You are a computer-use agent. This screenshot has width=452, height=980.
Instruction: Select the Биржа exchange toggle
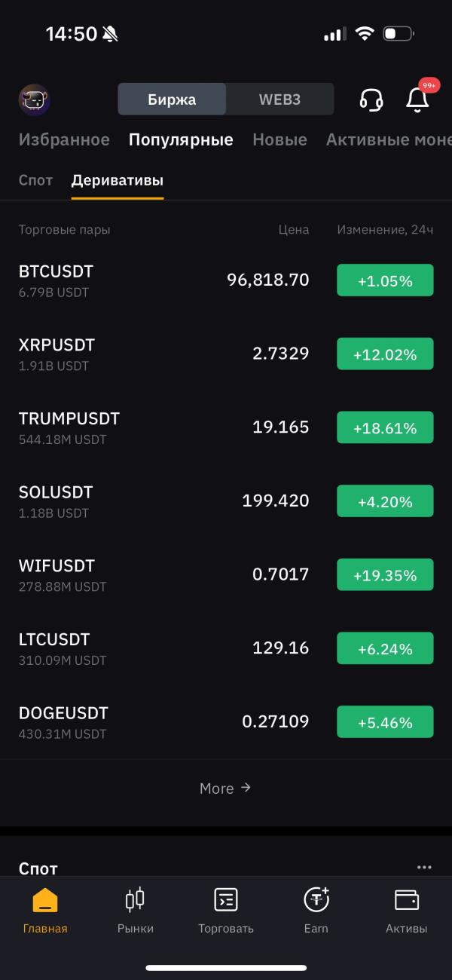tap(172, 100)
